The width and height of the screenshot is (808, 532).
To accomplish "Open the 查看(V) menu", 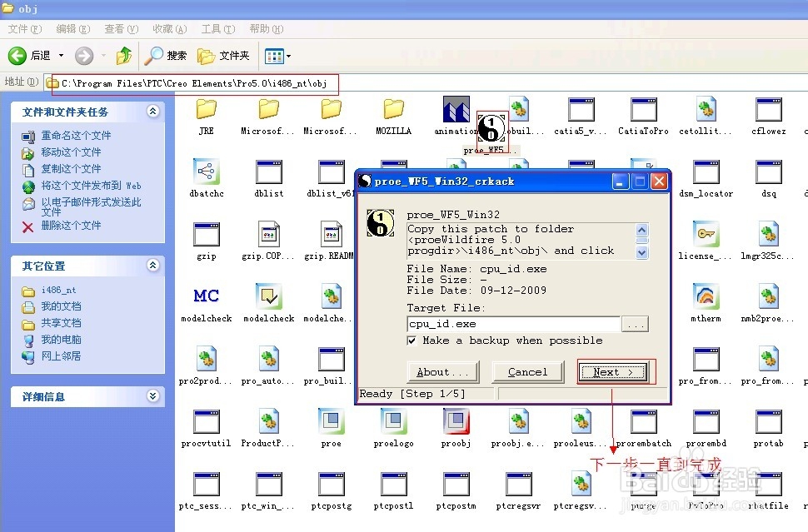I will click(x=121, y=29).
